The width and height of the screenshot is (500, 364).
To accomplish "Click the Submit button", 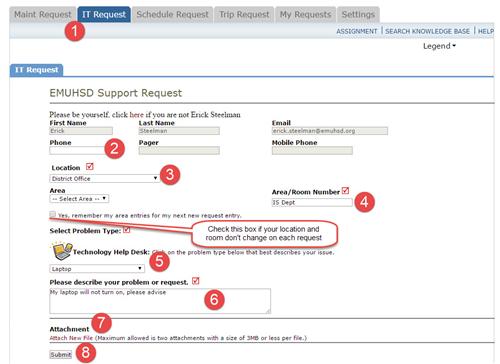I will (61, 355).
